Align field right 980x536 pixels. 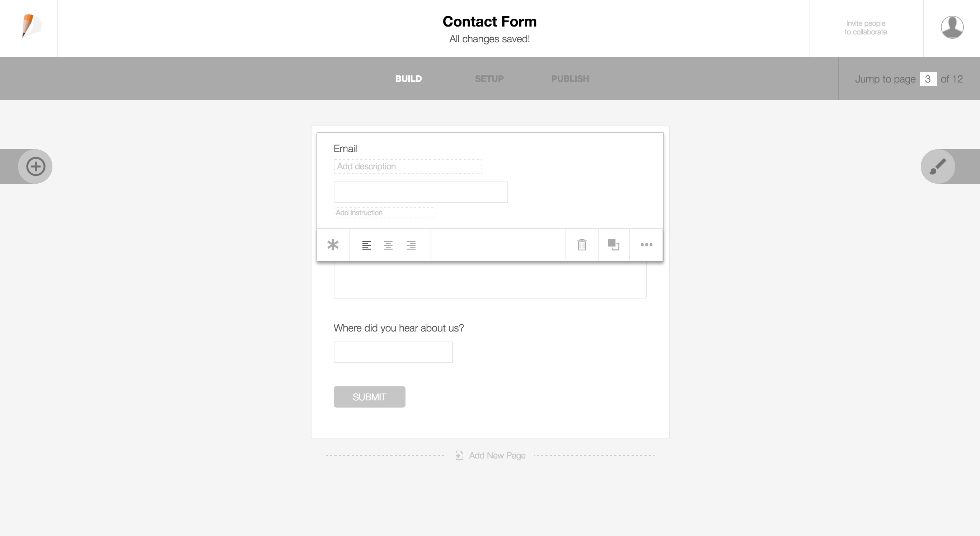click(411, 245)
